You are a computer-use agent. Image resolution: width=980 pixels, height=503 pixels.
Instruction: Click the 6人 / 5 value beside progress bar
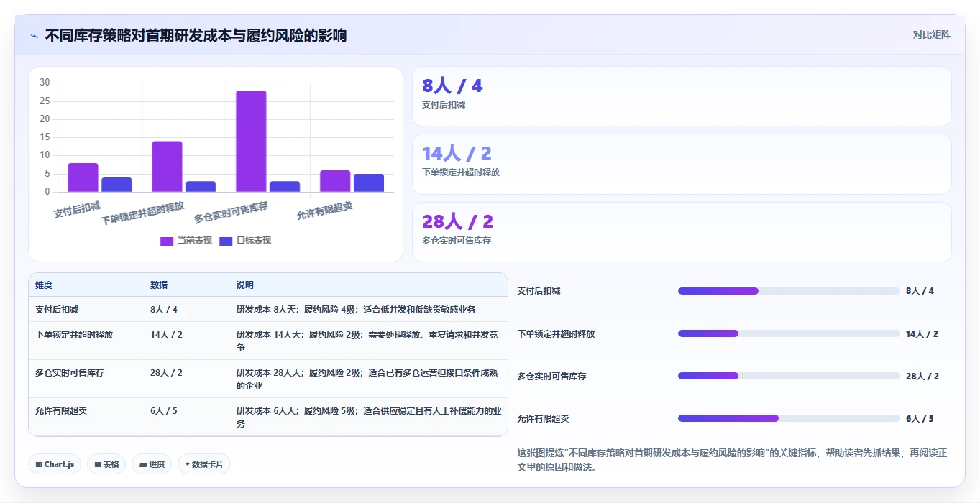click(x=920, y=418)
